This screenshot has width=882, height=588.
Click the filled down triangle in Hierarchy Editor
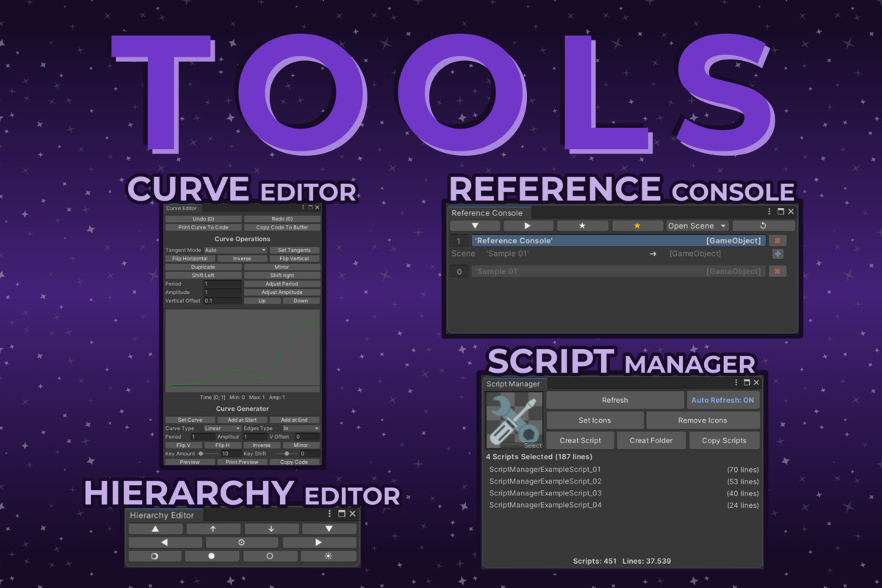(x=329, y=528)
